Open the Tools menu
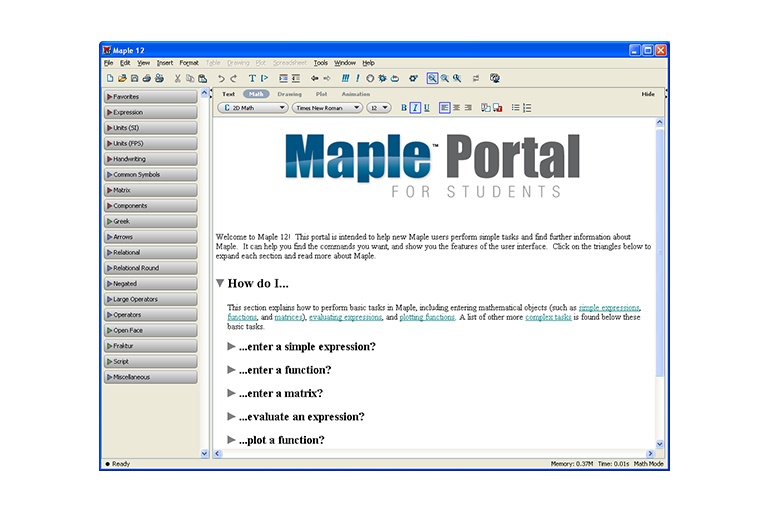Viewport: 768px width, 512px height. click(x=321, y=63)
